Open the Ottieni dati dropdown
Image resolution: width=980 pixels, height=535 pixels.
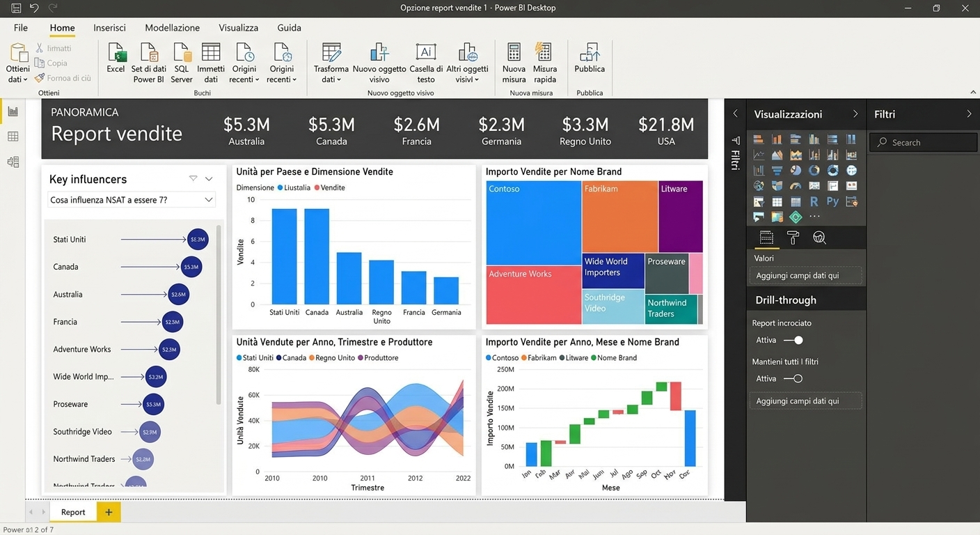17,63
